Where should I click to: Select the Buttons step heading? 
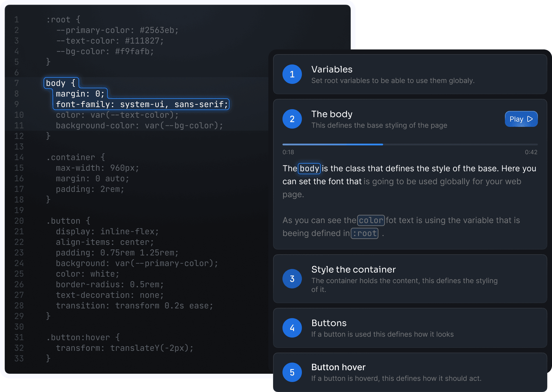point(329,323)
